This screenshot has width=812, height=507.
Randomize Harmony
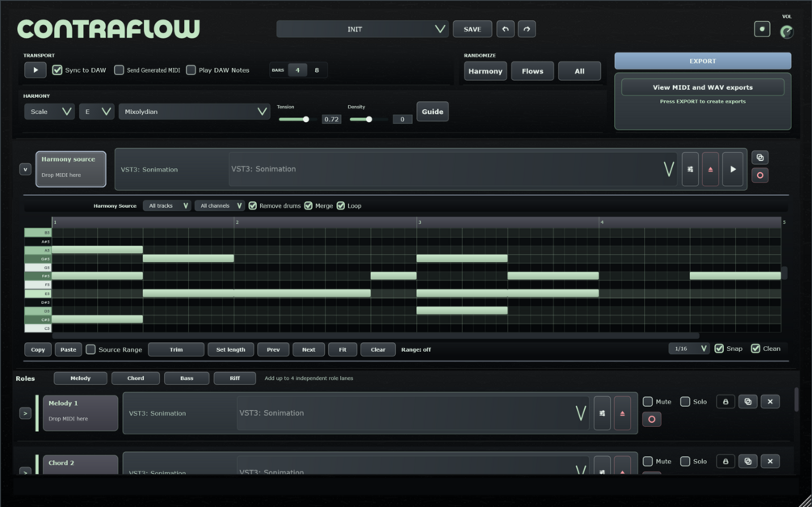point(486,71)
